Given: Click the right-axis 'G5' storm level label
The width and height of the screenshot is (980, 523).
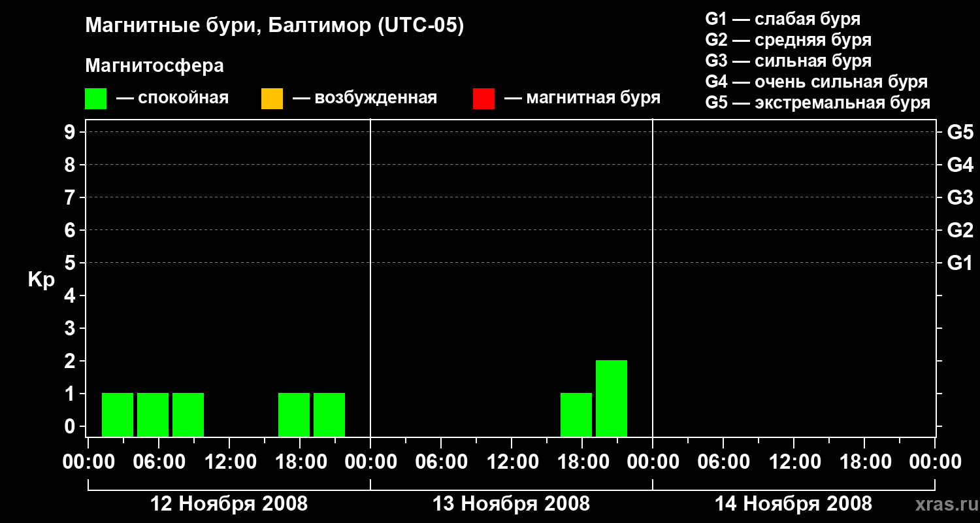Looking at the screenshot, I should click(x=960, y=133).
